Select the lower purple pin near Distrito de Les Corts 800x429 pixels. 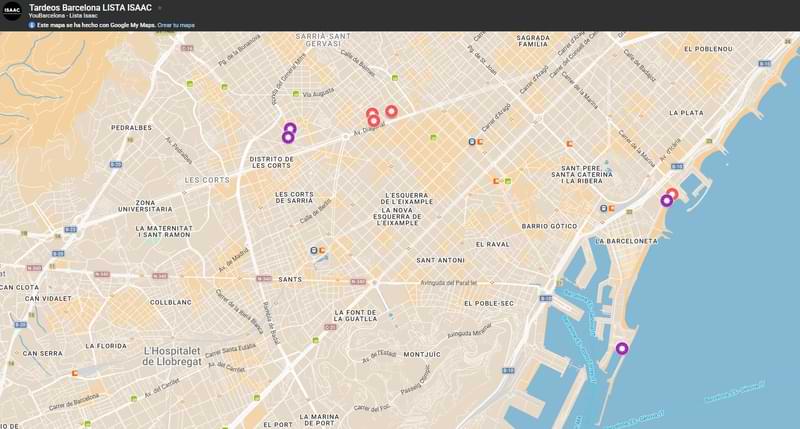click(x=288, y=137)
